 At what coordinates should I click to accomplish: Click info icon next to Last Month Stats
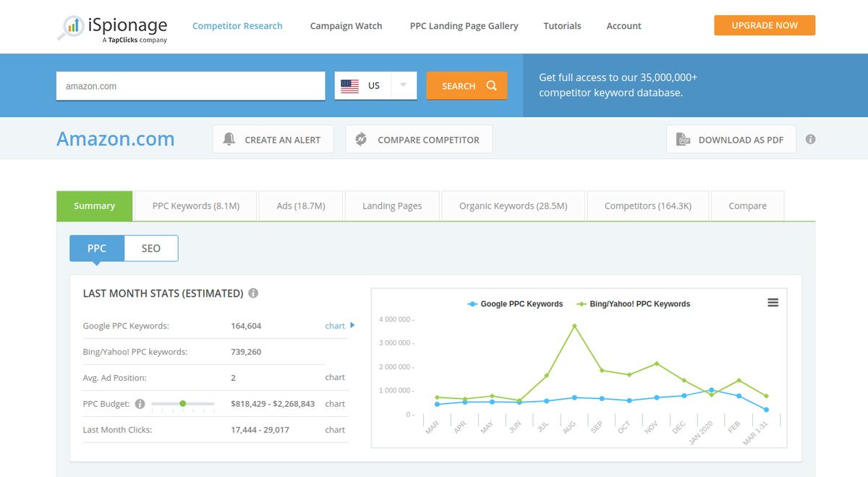253,293
